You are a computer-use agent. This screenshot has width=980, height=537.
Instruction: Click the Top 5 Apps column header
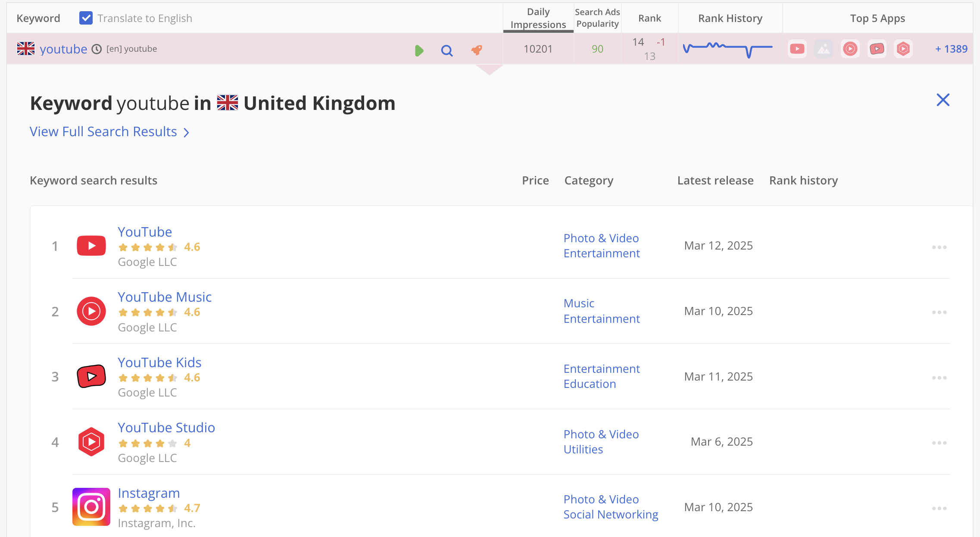[877, 19]
